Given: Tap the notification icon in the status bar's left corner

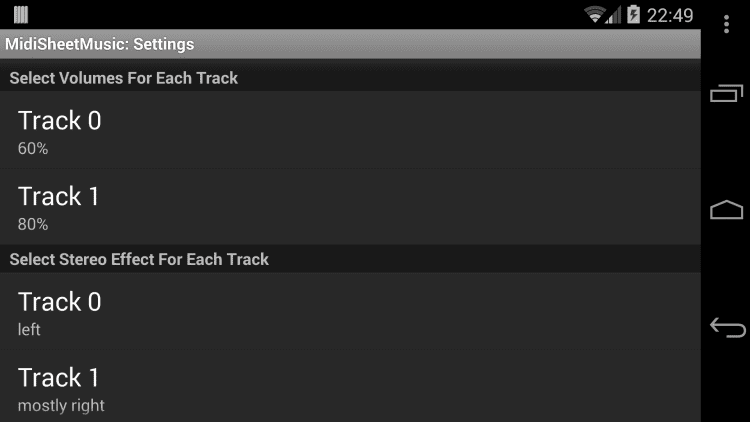Looking at the screenshot, I should [21, 15].
